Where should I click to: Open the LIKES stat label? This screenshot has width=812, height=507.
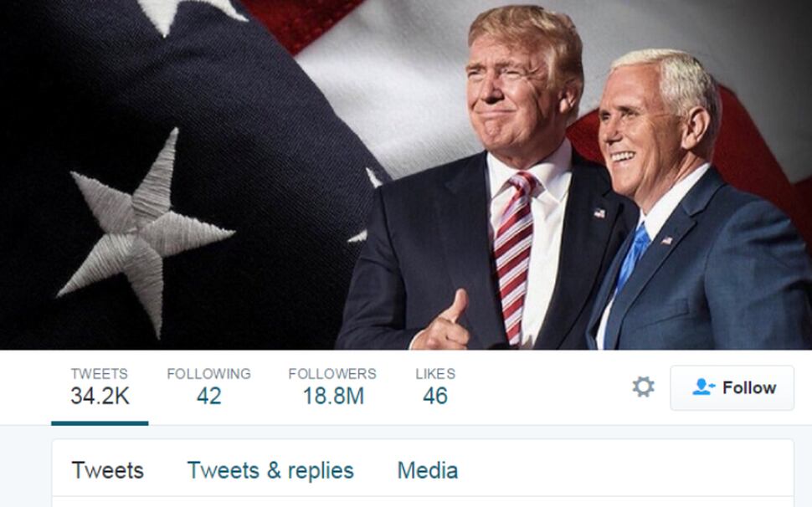[435, 373]
